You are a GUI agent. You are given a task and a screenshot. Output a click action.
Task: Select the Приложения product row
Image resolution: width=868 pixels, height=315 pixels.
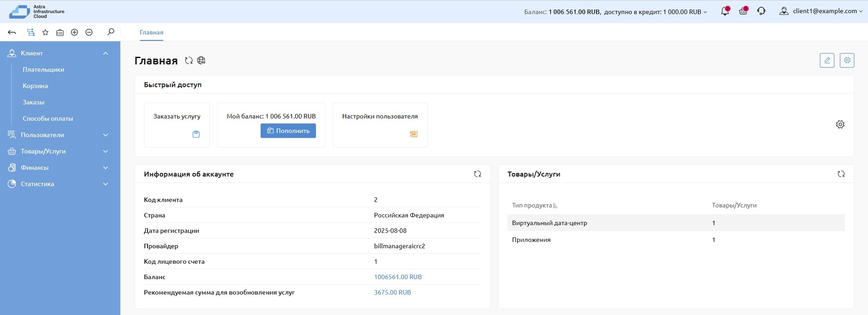676,240
